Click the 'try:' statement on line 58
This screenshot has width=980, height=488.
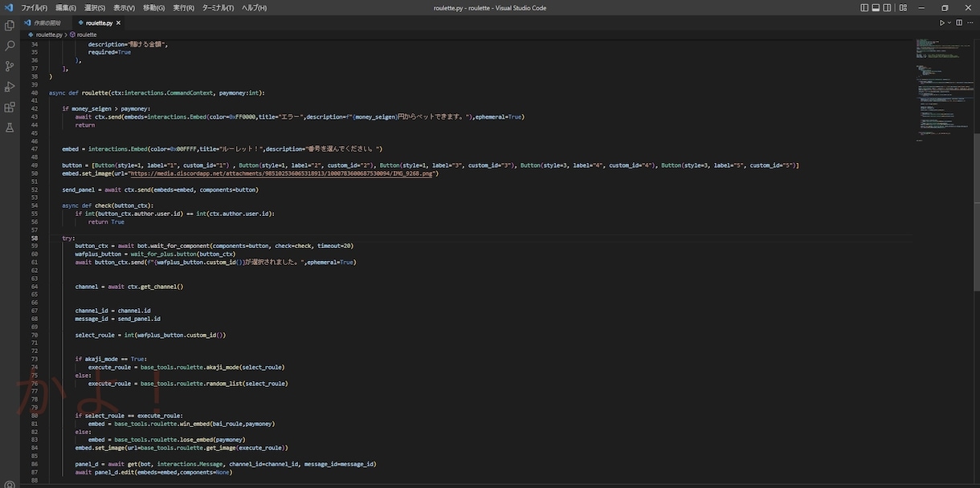click(69, 238)
